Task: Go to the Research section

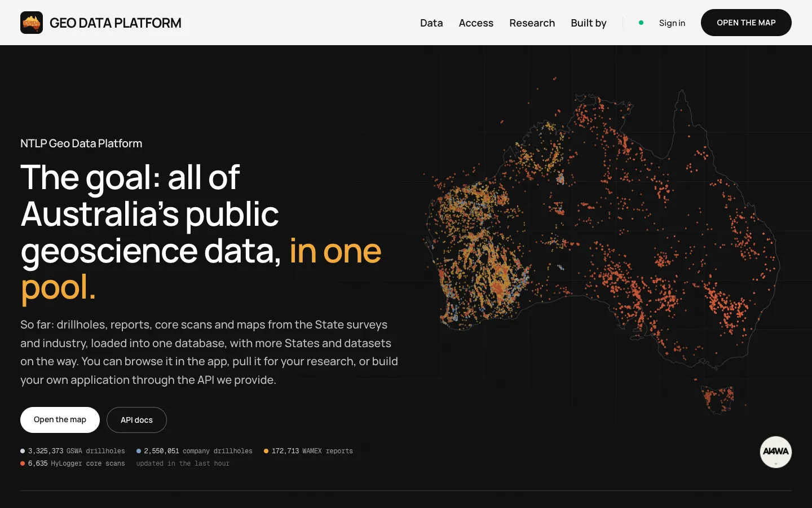Action: click(x=532, y=23)
